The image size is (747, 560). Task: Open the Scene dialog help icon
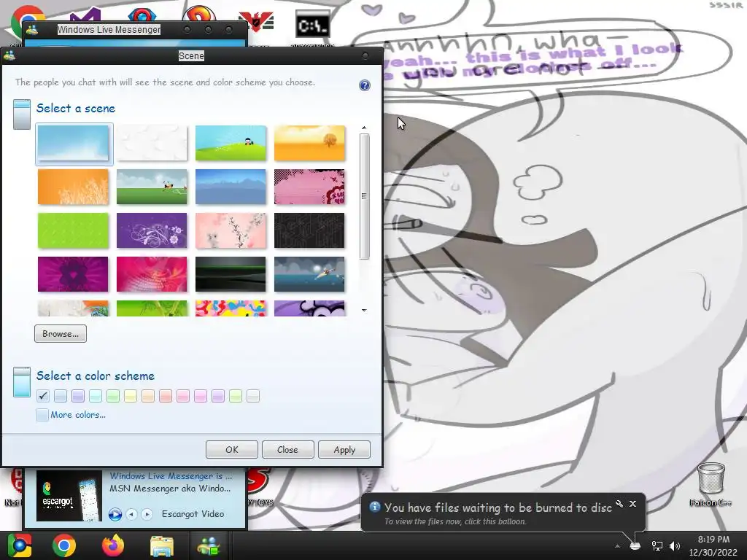tap(365, 85)
